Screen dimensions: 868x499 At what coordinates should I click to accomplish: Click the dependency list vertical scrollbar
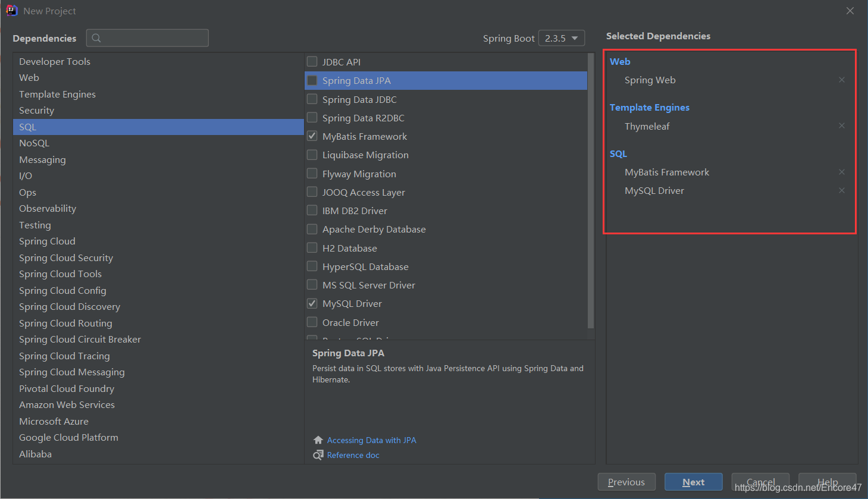591,190
